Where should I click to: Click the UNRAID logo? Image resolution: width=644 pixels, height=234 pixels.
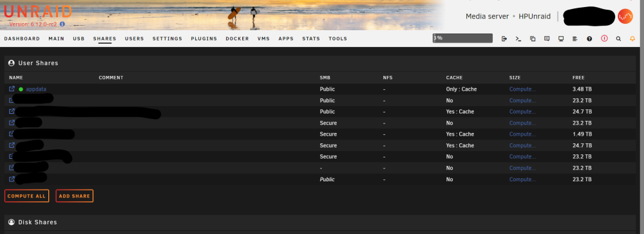[38, 12]
